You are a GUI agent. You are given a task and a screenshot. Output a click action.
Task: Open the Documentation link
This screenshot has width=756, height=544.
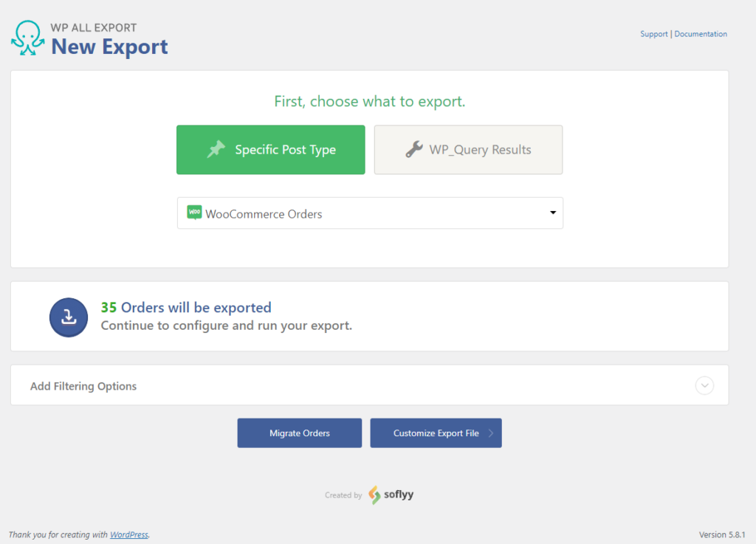[x=701, y=34]
